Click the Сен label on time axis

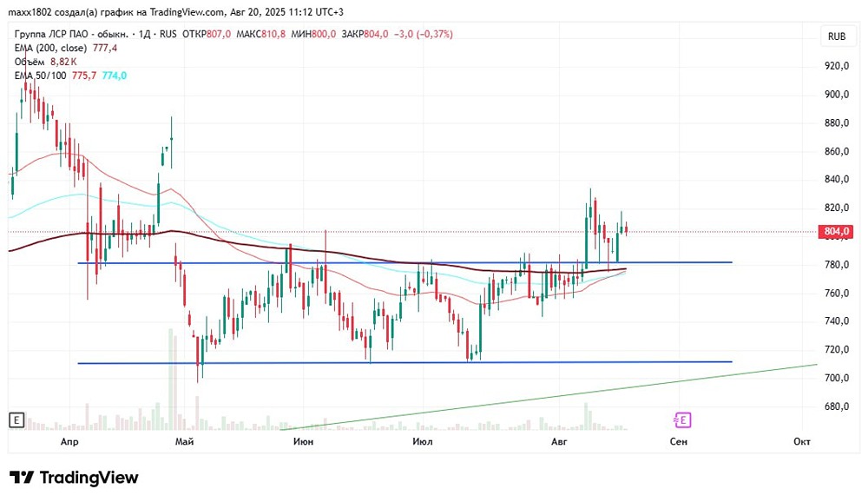[678, 441]
